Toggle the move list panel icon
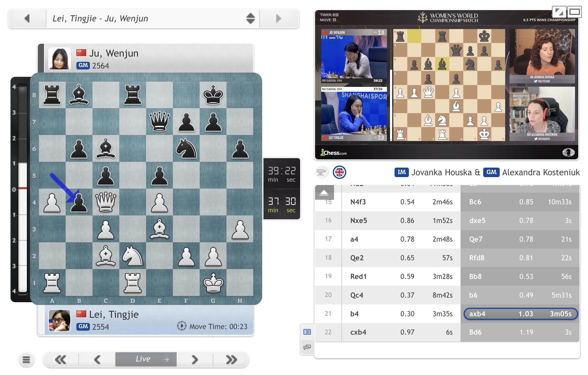588x375 pixels. 307,332
